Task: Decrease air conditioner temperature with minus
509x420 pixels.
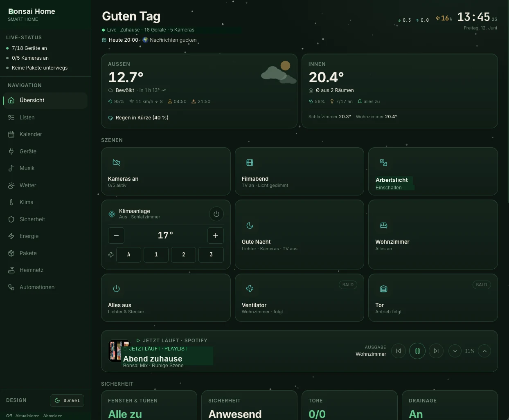Action: (116, 236)
